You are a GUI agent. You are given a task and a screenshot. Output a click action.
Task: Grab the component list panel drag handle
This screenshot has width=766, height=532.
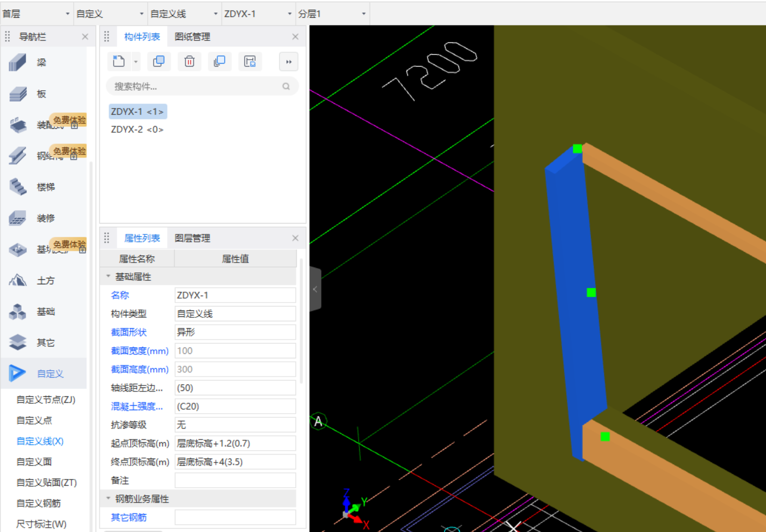click(x=107, y=37)
